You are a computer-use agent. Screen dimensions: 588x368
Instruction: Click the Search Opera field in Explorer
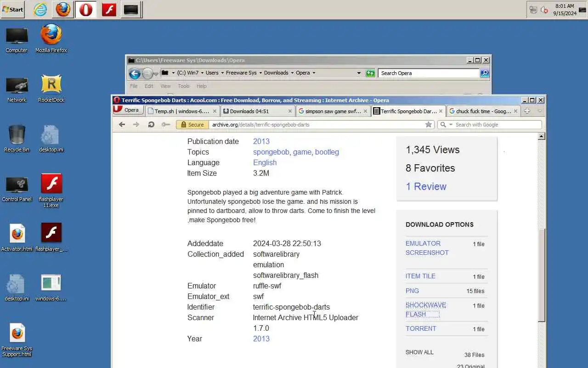click(x=429, y=73)
